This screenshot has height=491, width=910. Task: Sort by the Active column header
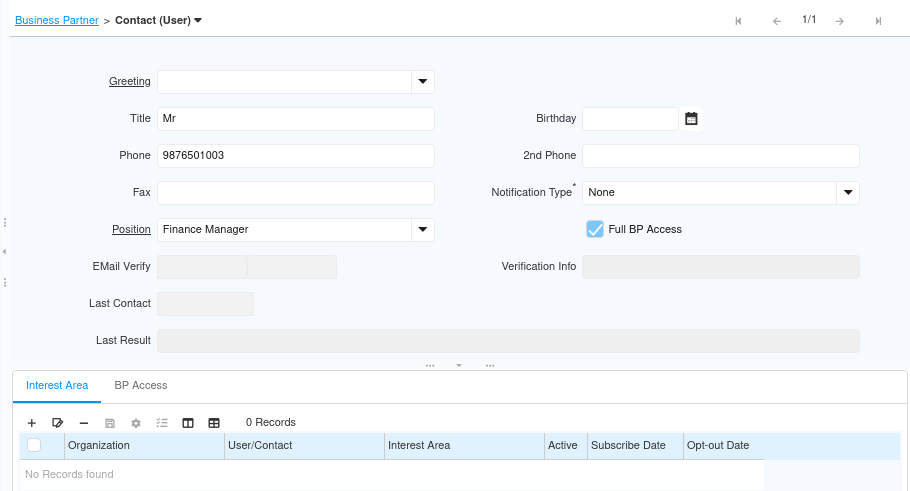(566, 446)
